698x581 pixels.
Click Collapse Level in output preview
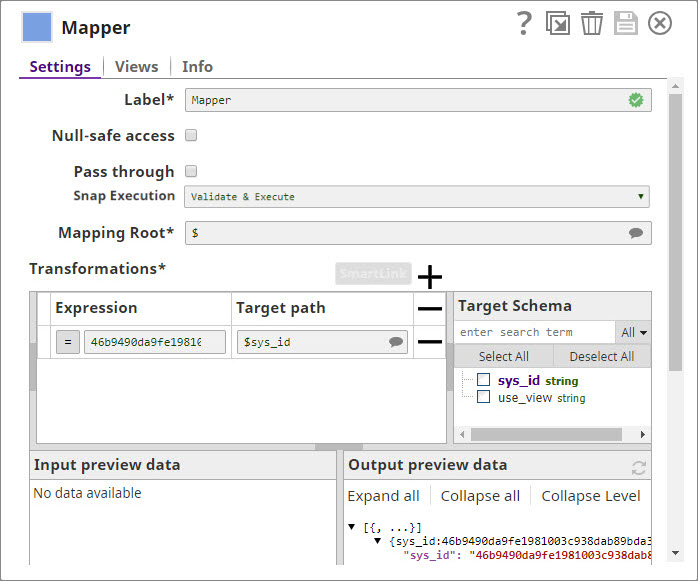(x=591, y=496)
